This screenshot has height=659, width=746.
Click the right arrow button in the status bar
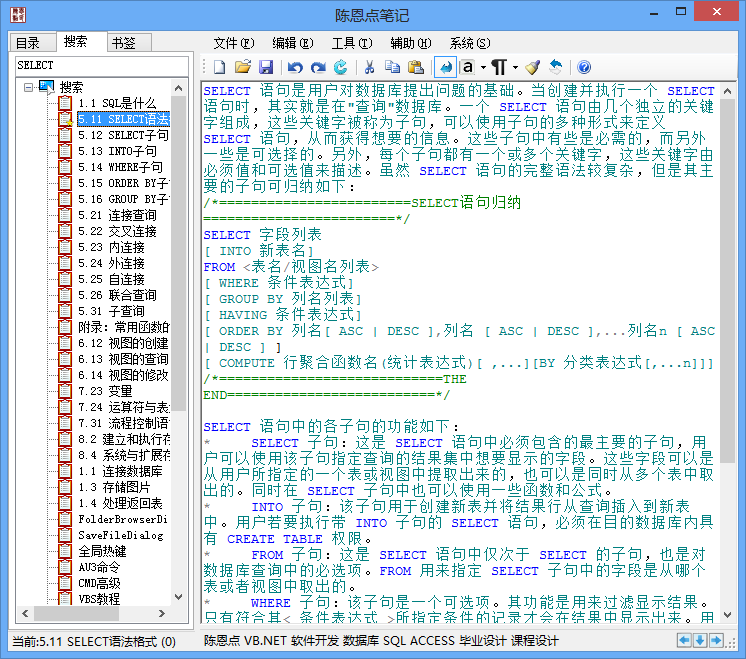(716, 640)
